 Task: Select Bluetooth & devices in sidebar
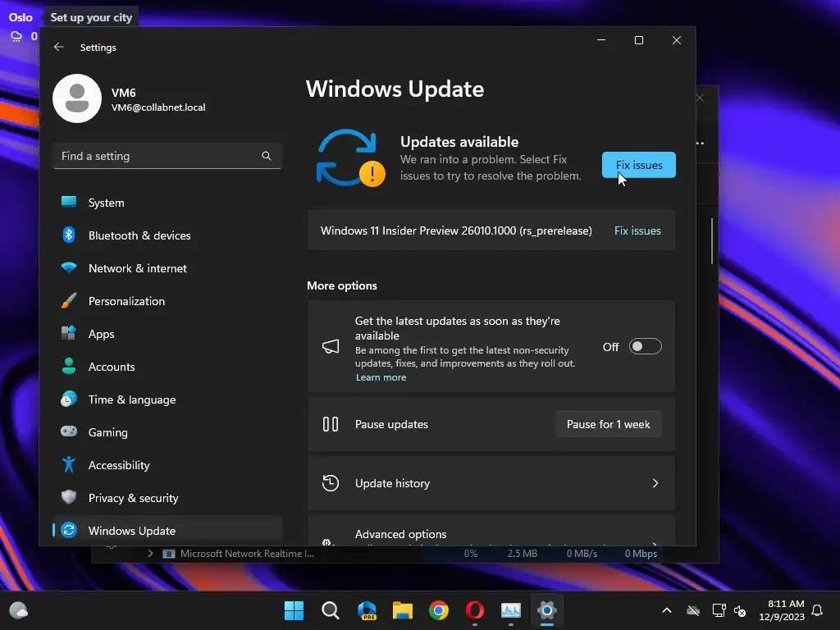pos(167,235)
